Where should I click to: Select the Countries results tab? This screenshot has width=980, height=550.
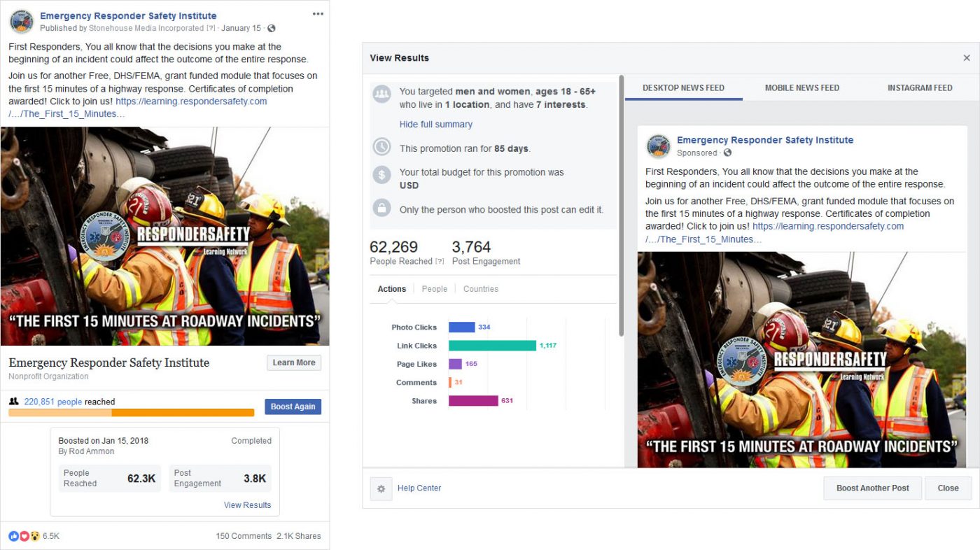click(x=480, y=289)
